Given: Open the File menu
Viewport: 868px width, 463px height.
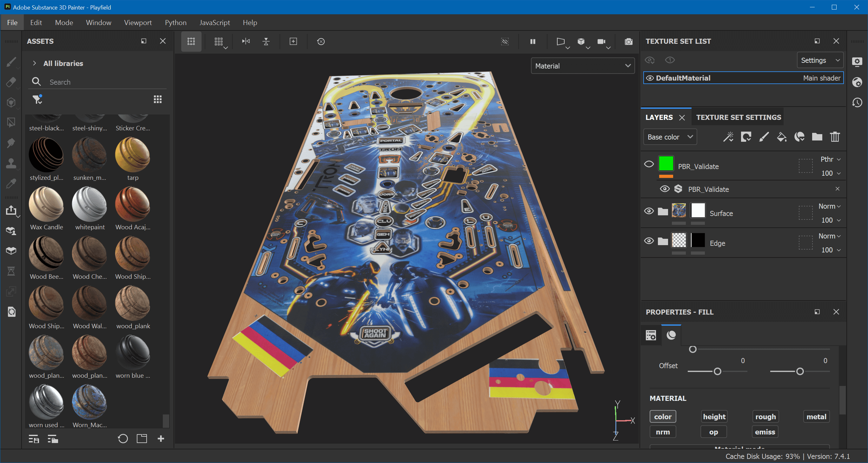Looking at the screenshot, I should click(x=12, y=23).
